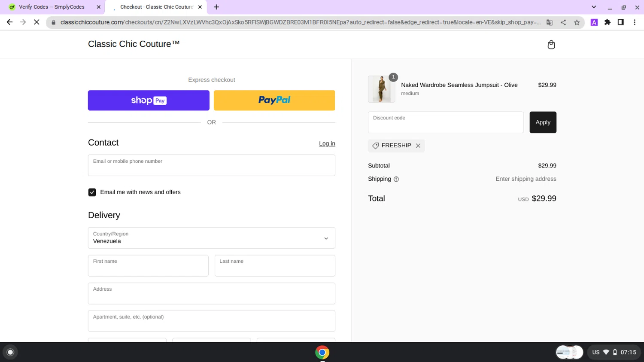Click the Last name field
The height and width of the screenshot is (362, 644).
point(275,266)
